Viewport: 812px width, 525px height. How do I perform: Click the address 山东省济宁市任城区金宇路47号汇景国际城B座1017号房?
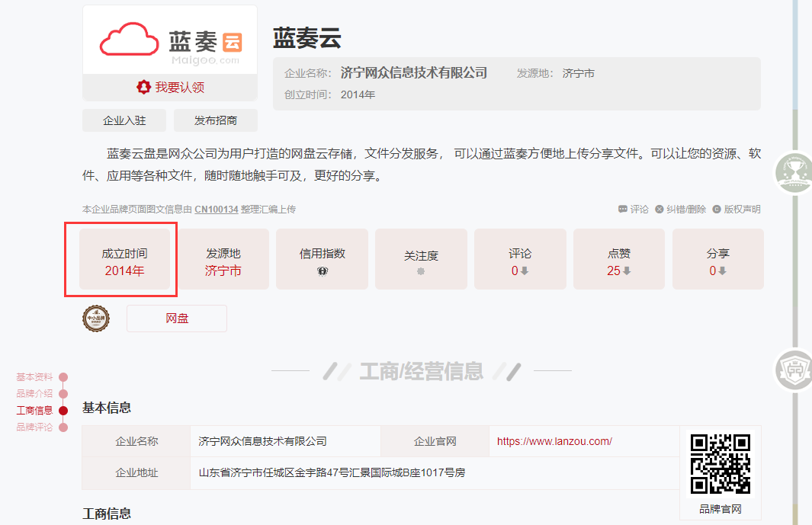(x=332, y=472)
